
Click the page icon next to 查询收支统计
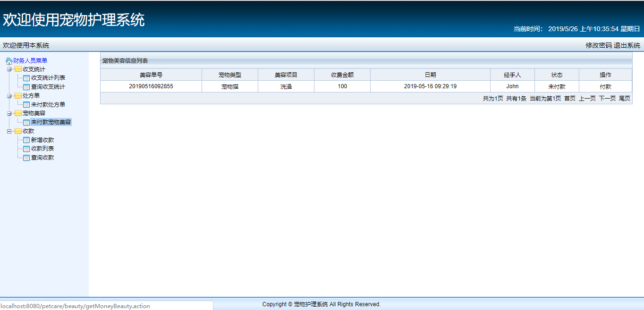26,87
